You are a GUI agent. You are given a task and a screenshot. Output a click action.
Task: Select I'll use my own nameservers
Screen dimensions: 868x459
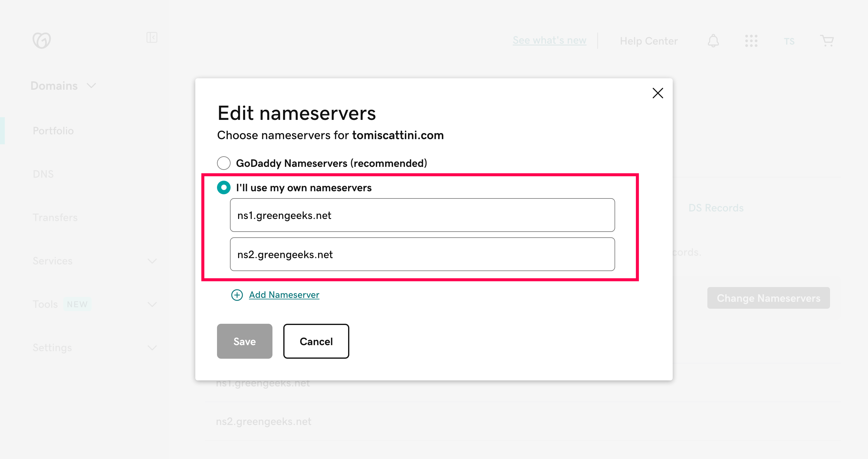[224, 188]
